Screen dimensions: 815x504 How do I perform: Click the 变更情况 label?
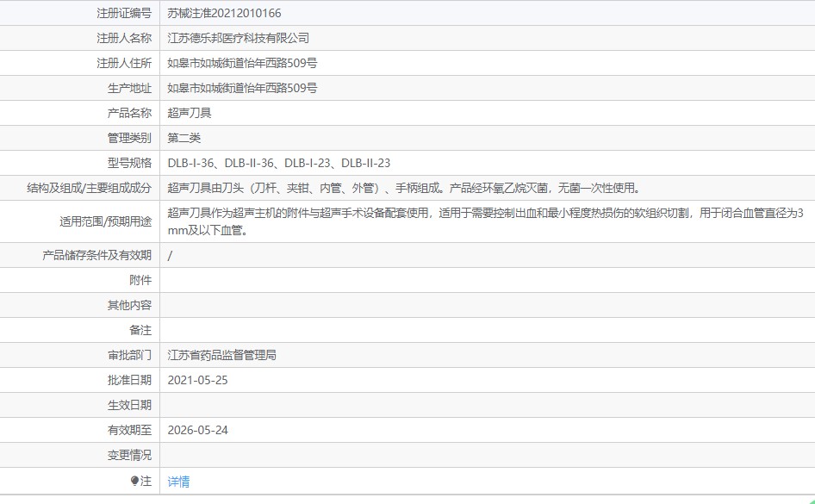tap(129, 455)
